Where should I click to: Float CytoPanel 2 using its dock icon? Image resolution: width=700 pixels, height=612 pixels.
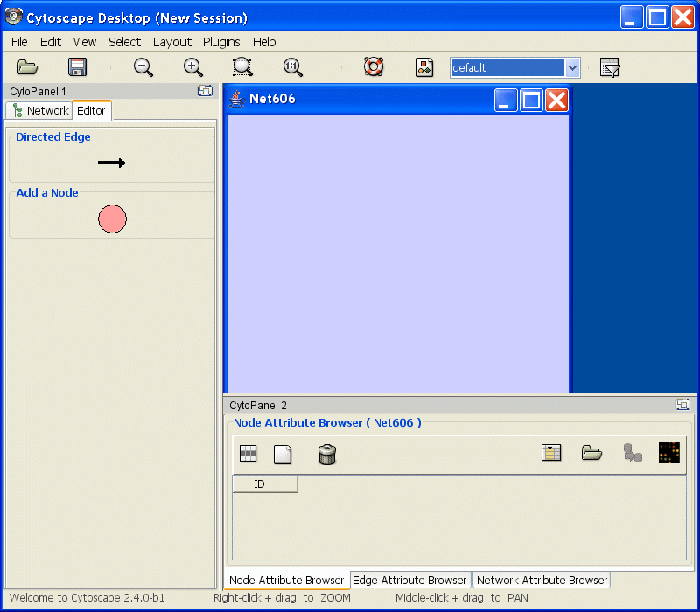[x=682, y=405]
